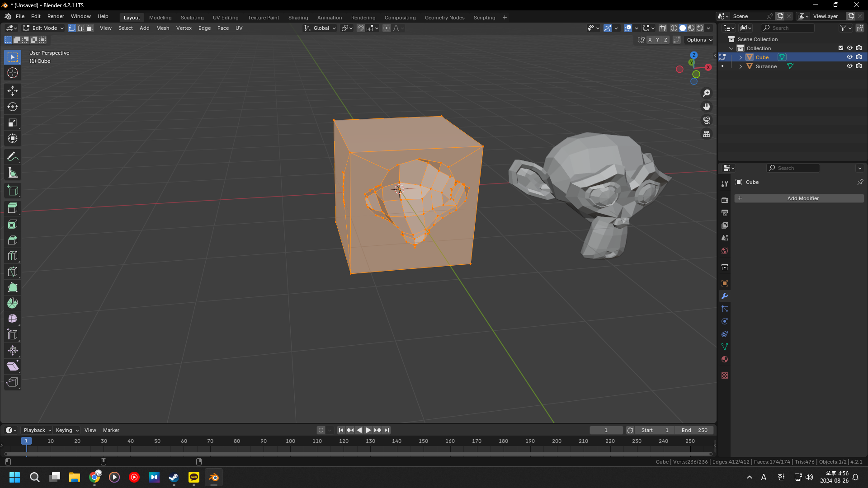The width and height of the screenshot is (868, 488).
Task: Open the Edit Mode dropdown
Action: pyautogui.click(x=43, y=28)
